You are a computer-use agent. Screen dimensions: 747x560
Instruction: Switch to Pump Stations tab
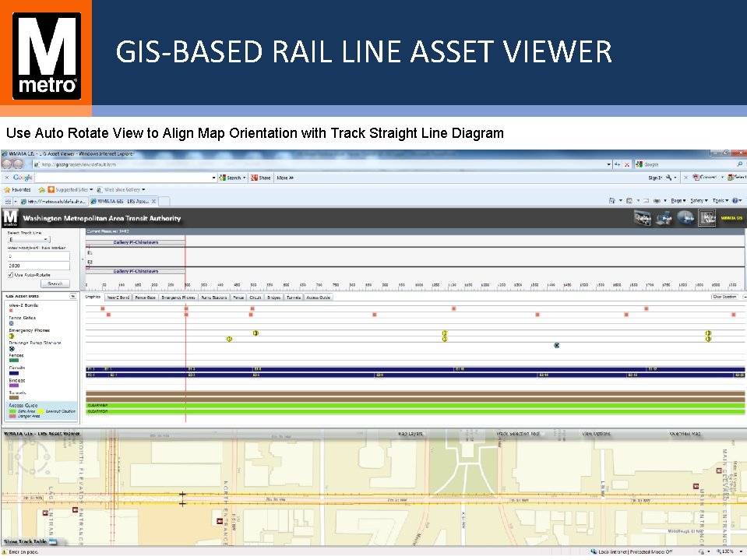[x=214, y=298]
